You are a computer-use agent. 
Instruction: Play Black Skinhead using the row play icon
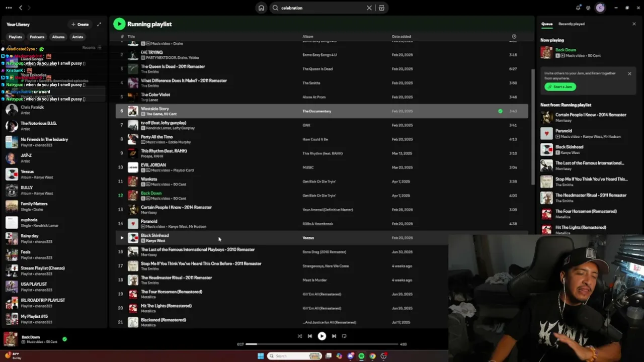coord(121,238)
